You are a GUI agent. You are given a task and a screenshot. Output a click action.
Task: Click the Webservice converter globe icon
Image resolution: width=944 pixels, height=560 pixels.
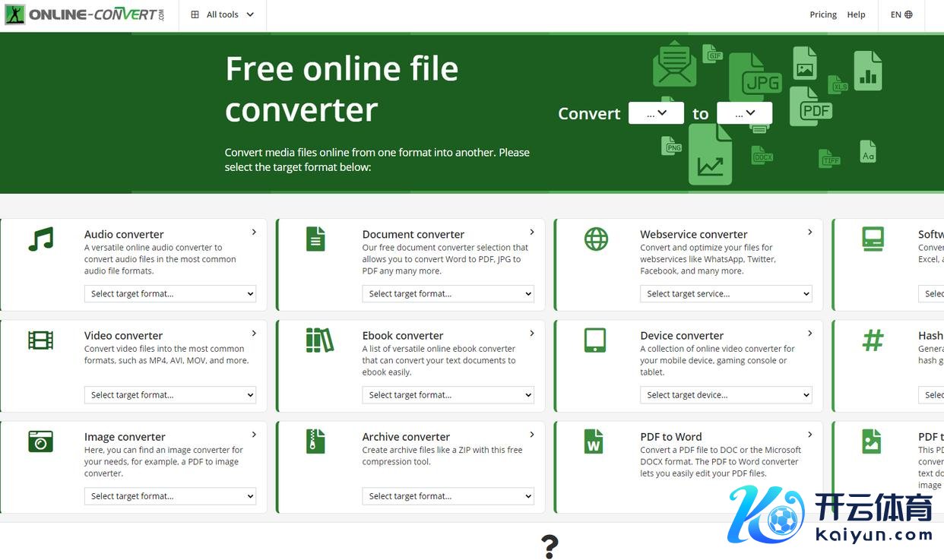point(596,239)
